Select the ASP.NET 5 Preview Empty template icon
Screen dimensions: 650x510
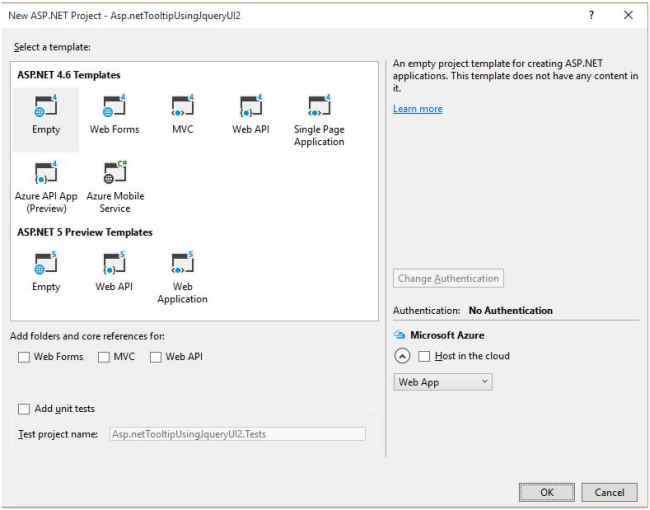[x=46, y=263]
